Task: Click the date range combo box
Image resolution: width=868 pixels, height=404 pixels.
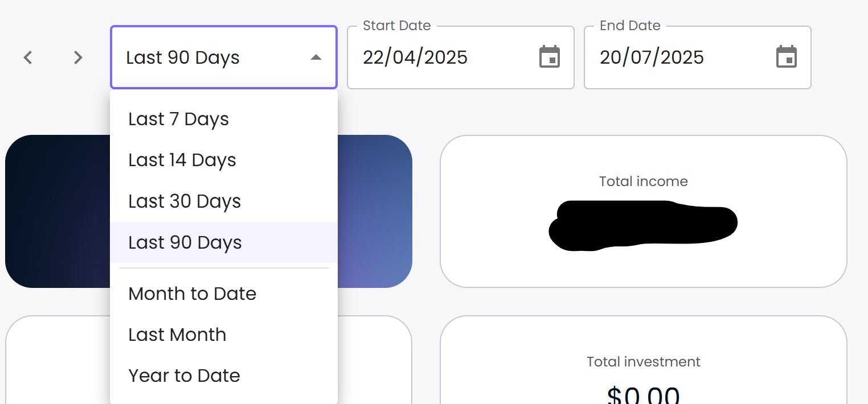Action: 224,57
